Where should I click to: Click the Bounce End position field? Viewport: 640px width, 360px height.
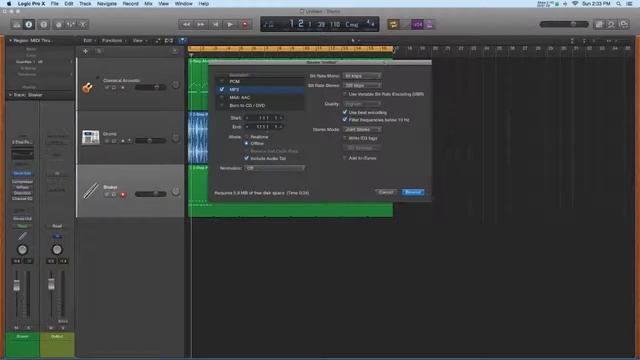click(x=264, y=127)
